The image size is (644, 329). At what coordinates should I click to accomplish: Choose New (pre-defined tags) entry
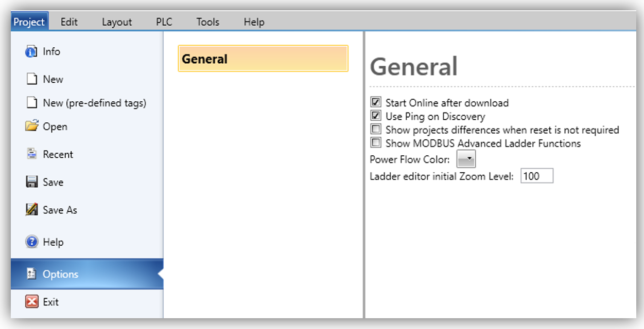pyautogui.click(x=95, y=103)
